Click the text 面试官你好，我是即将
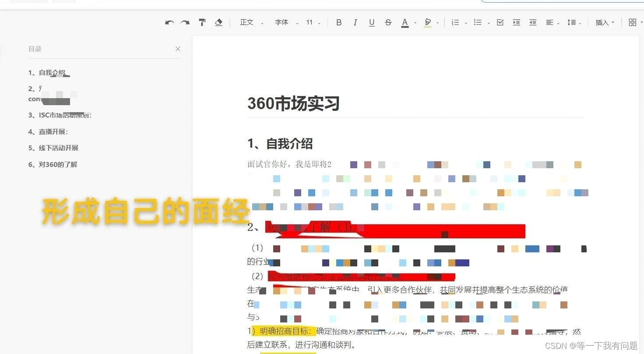 pyautogui.click(x=288, y=164)
